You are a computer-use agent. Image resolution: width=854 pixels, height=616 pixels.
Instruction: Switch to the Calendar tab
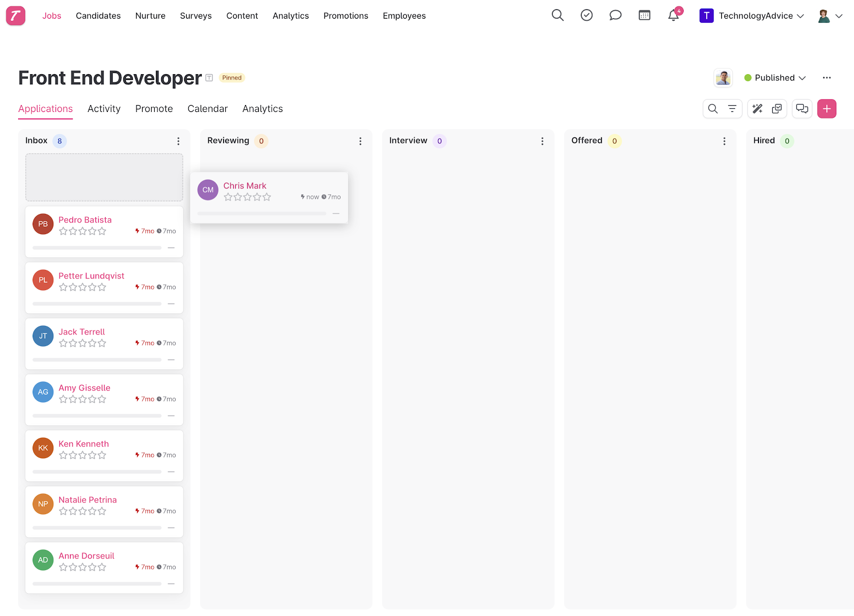208,109
